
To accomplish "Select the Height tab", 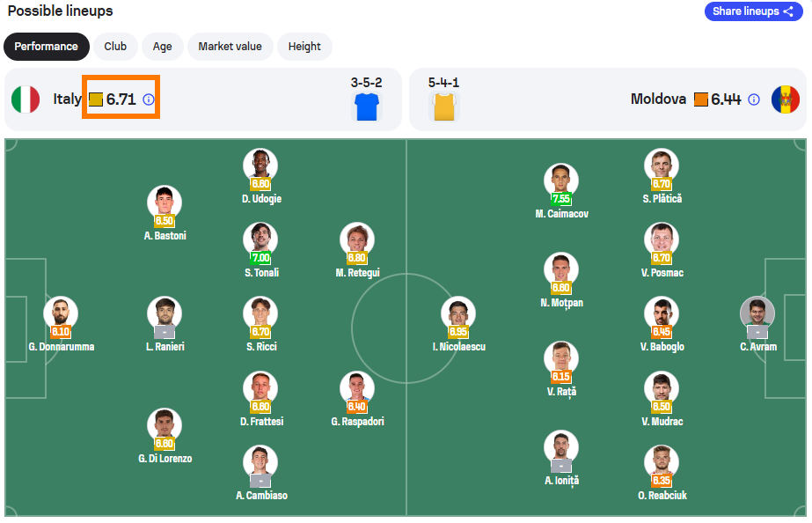I will [x=304, y=47].
